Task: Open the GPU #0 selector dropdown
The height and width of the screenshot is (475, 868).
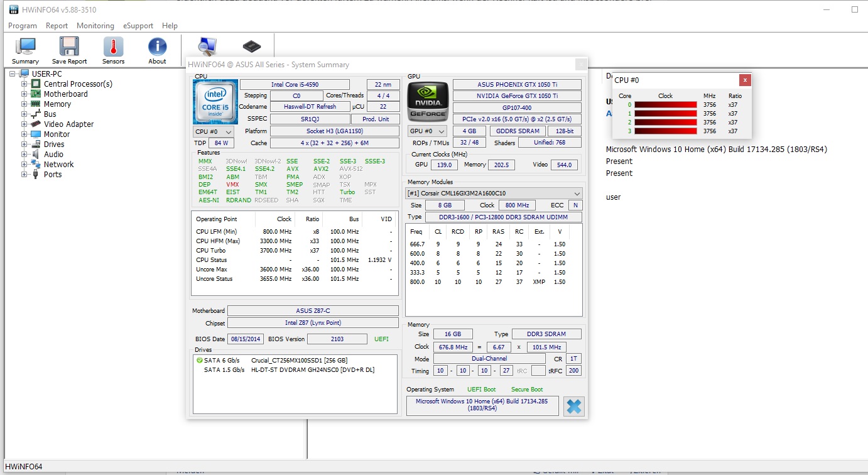Action: tap(427, 131)
